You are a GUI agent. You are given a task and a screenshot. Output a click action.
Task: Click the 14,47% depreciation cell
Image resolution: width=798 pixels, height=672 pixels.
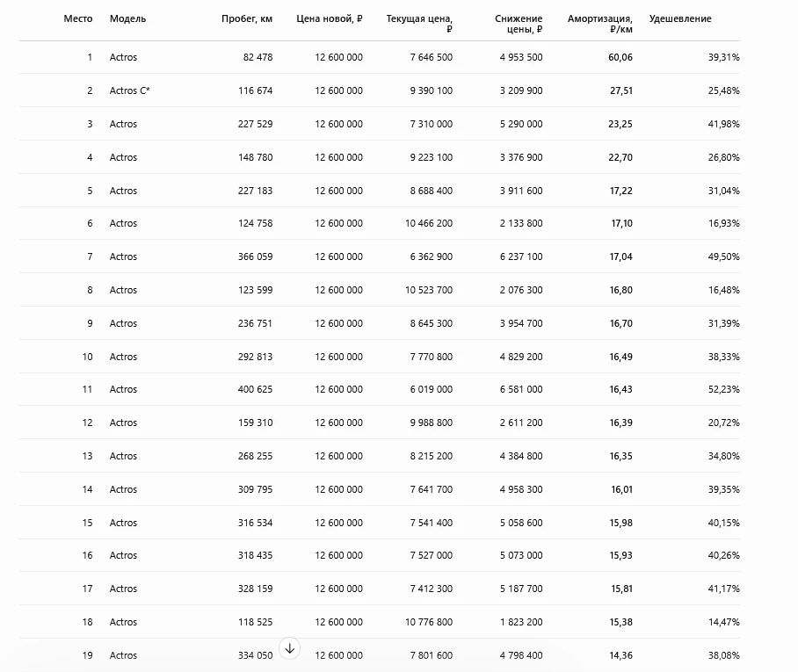[723, 622]
